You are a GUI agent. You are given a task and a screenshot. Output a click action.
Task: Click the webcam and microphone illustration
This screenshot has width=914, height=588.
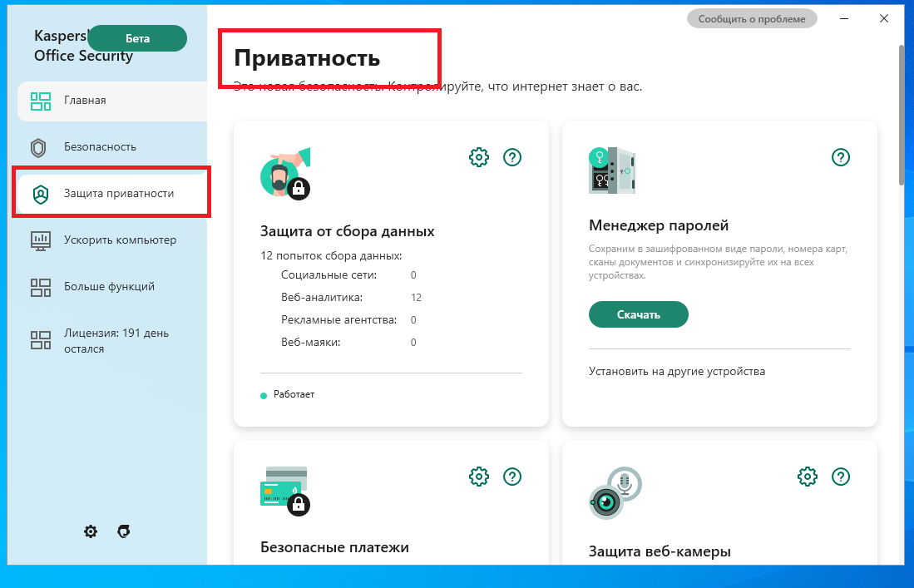615,492
